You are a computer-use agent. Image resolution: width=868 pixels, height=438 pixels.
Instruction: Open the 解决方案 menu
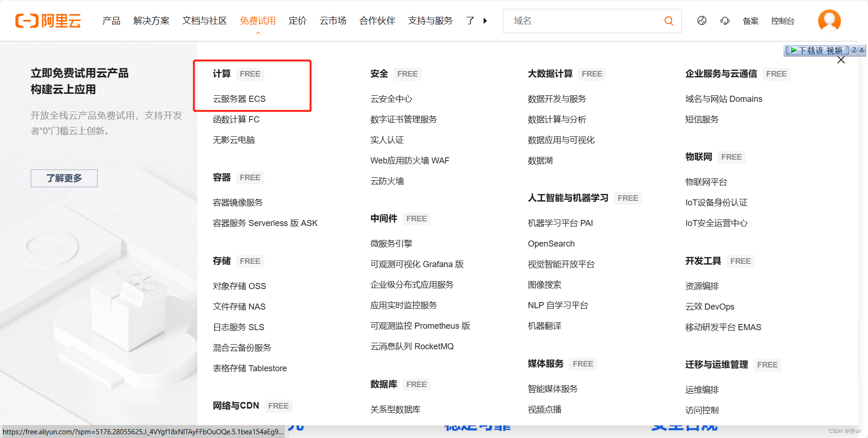click(151, 21)
